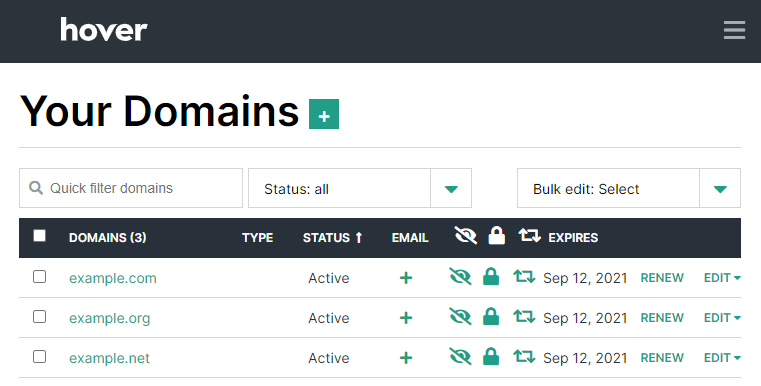The image size is (761, 386).
Task: Click the green add domain plus button
Action: pyautogui.click(x=324, y=114)
